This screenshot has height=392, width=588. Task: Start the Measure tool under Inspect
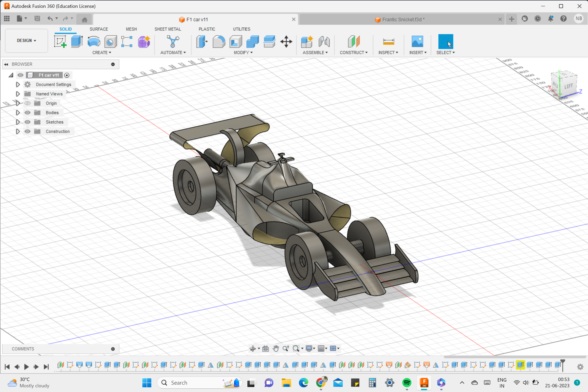click(388, 42)
